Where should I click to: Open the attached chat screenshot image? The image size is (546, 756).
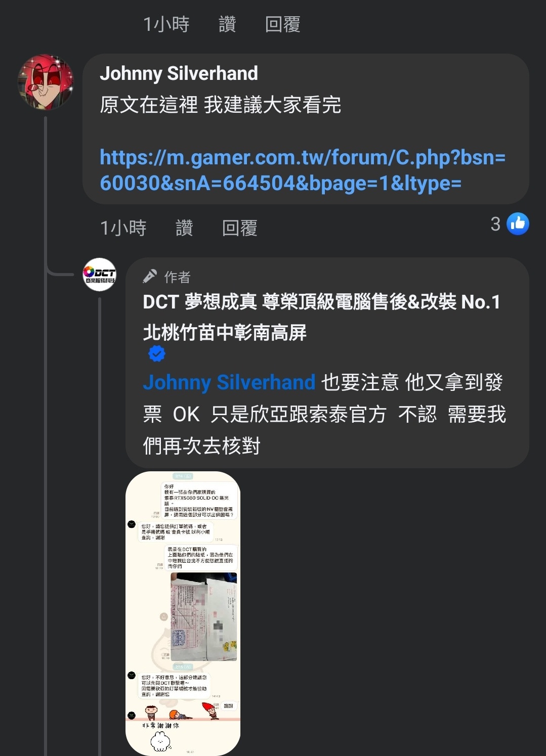(183, 613)
